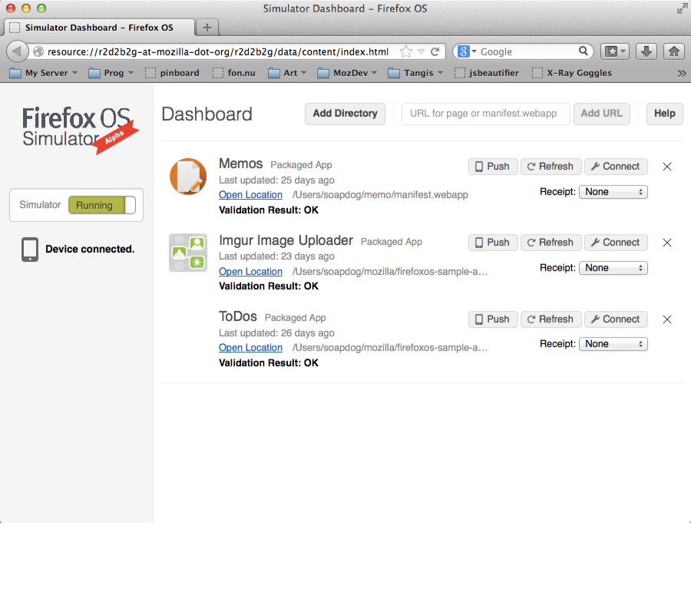Click the Add Directory button
This screenshot has width=691, height=616.
pyautogui.click(x=345, y=113)
